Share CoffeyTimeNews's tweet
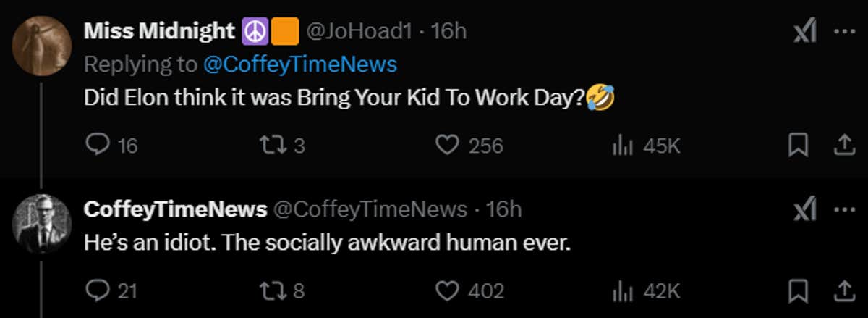 coord(843,290)
